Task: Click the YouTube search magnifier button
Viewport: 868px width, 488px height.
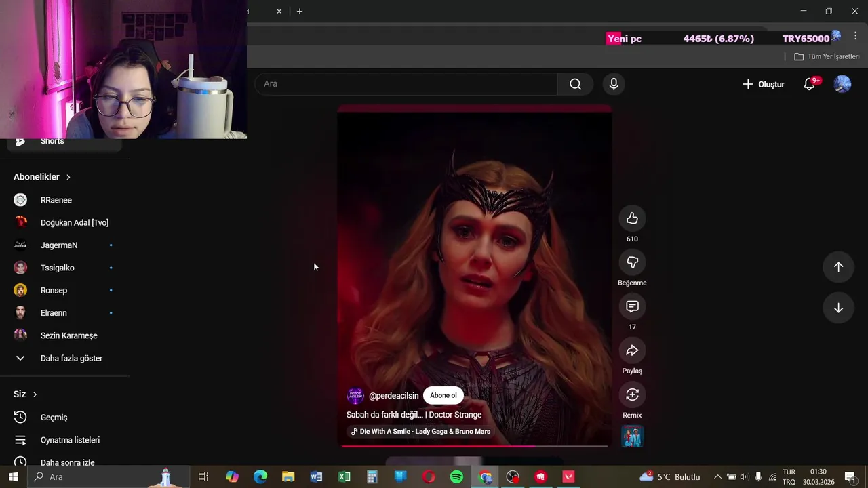Action: pyautogui.click(x=575, y=84)
